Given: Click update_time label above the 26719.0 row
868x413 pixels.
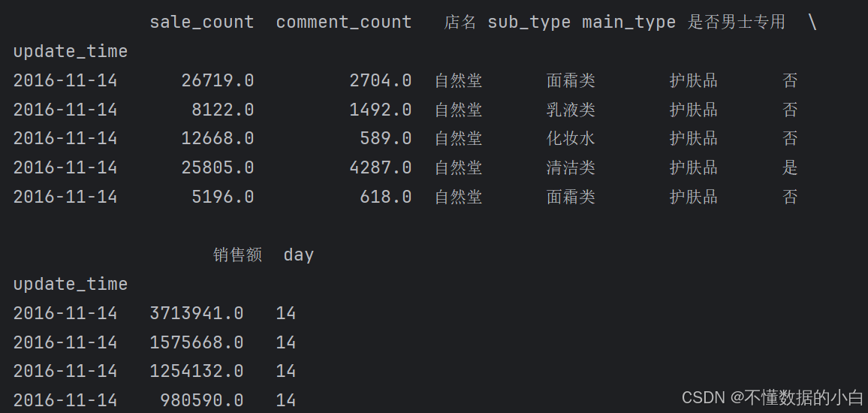Looking at the screenshot, I should (x=71, y=52).
